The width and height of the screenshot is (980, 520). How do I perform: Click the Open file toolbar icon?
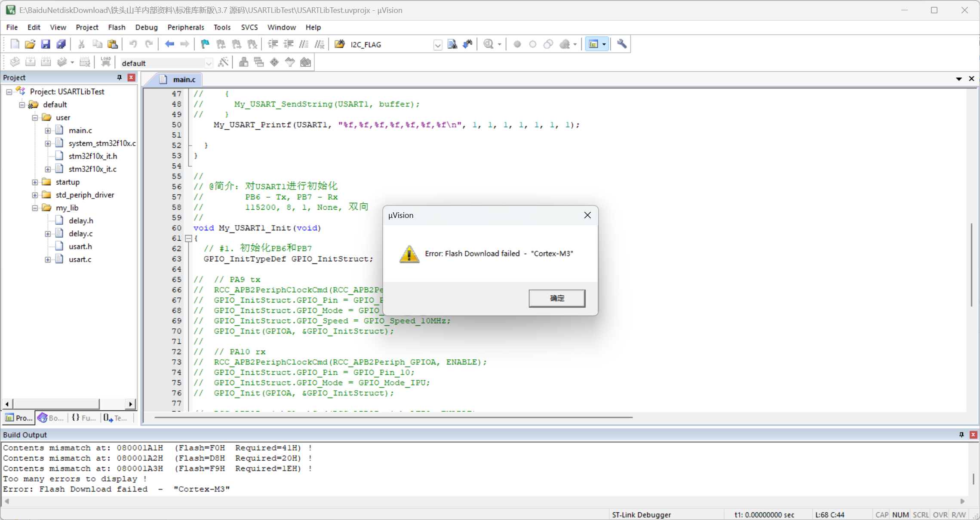tap(30, 44)
